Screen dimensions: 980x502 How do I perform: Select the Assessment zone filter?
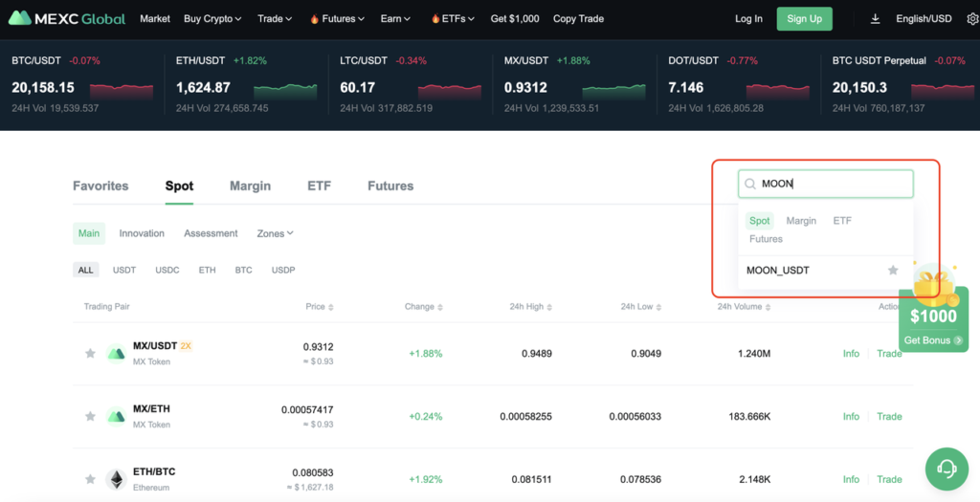[211, 233]
